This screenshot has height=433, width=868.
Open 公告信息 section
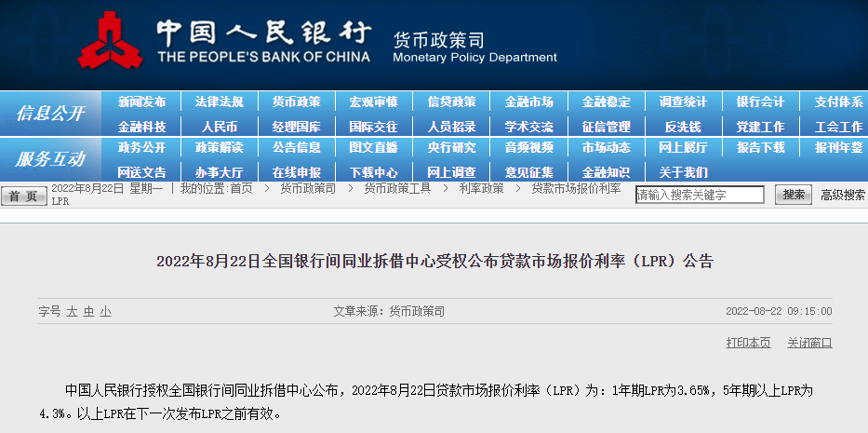point(296,147)
